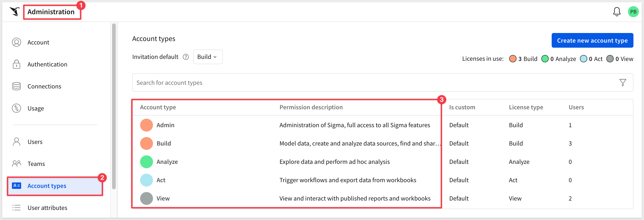The width and height of the screenshot is (644, 220).
Task: Click the green Analyze account circle
Action: pos(147,162)
